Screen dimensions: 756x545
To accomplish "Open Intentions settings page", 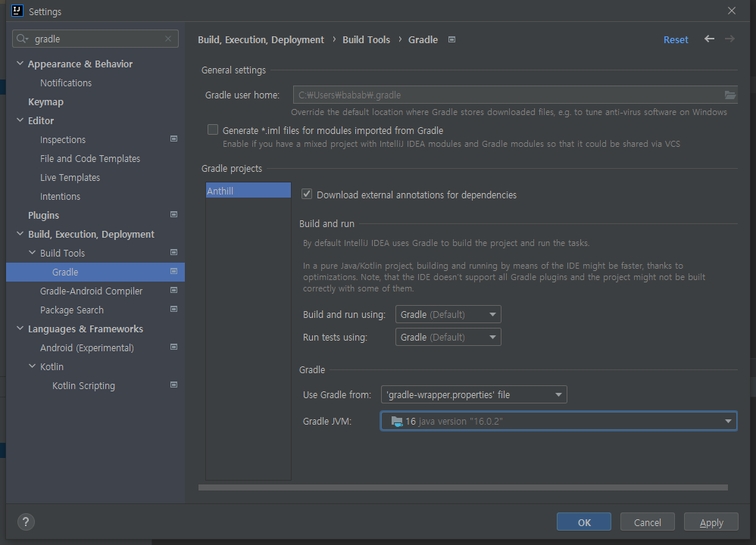I will coord(61,196).
